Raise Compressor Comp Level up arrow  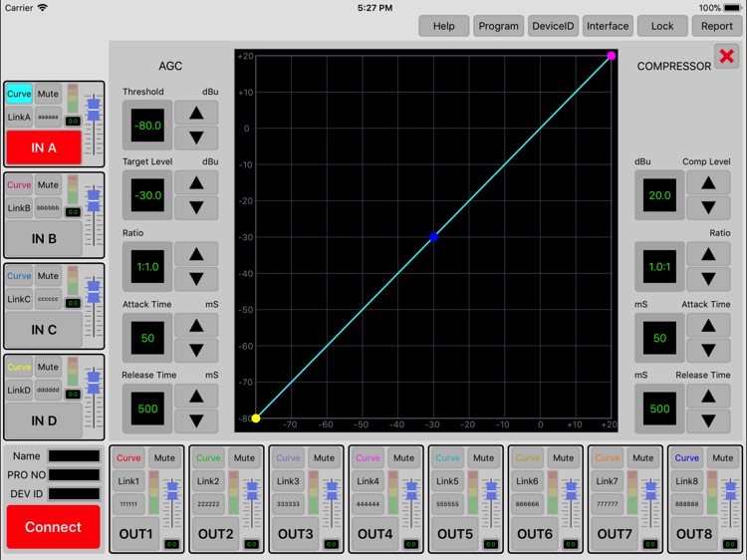pyautogui.click(x=708, y=183)
